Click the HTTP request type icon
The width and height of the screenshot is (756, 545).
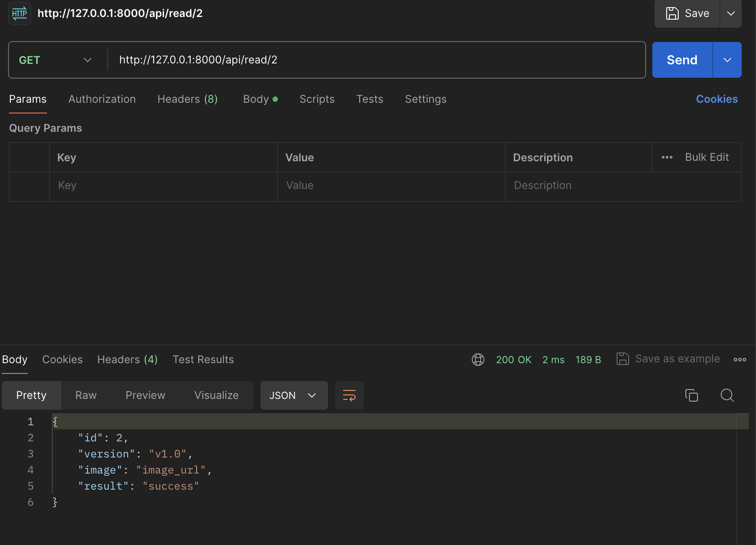pyautogui.click(x=20, y=13)
